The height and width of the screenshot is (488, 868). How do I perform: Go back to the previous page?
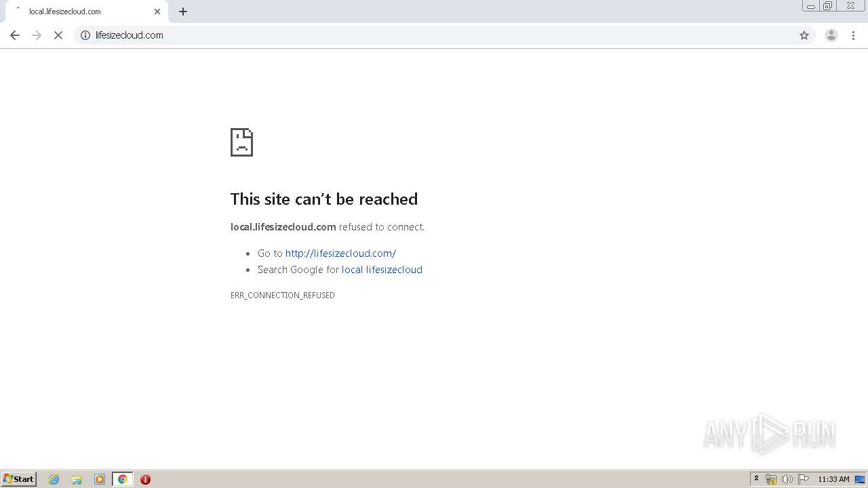coord(15,35)
